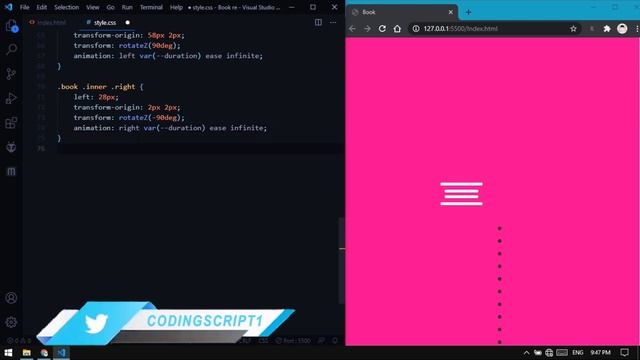Open the Windows Start menu
This screenshot has height=360, width=640.
click(8, 353)
